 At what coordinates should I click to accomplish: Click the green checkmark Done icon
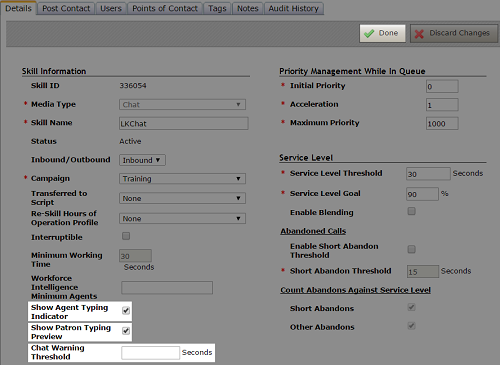click(x=369, y=34)
